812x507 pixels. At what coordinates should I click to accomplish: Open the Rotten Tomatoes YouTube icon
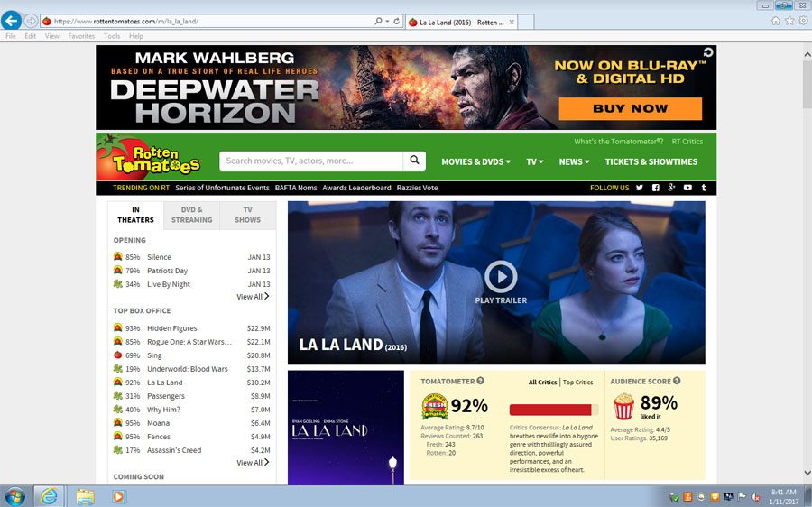tap(687, 188)
